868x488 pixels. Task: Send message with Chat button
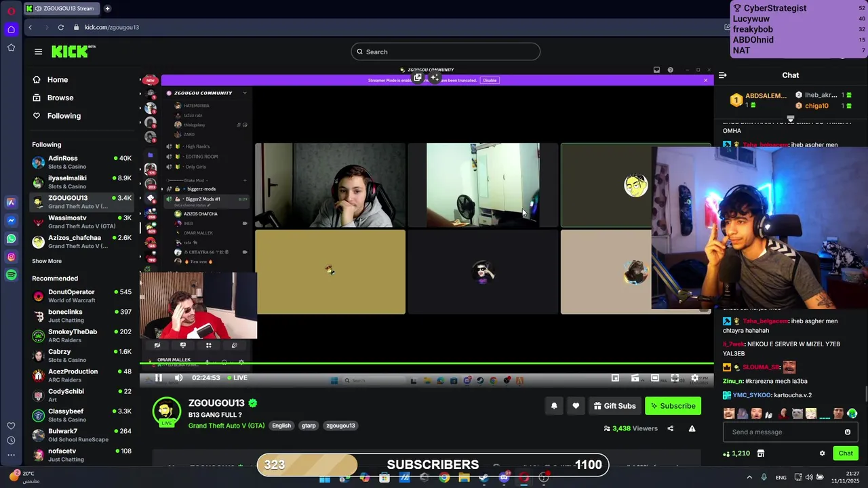coord(846,453)
